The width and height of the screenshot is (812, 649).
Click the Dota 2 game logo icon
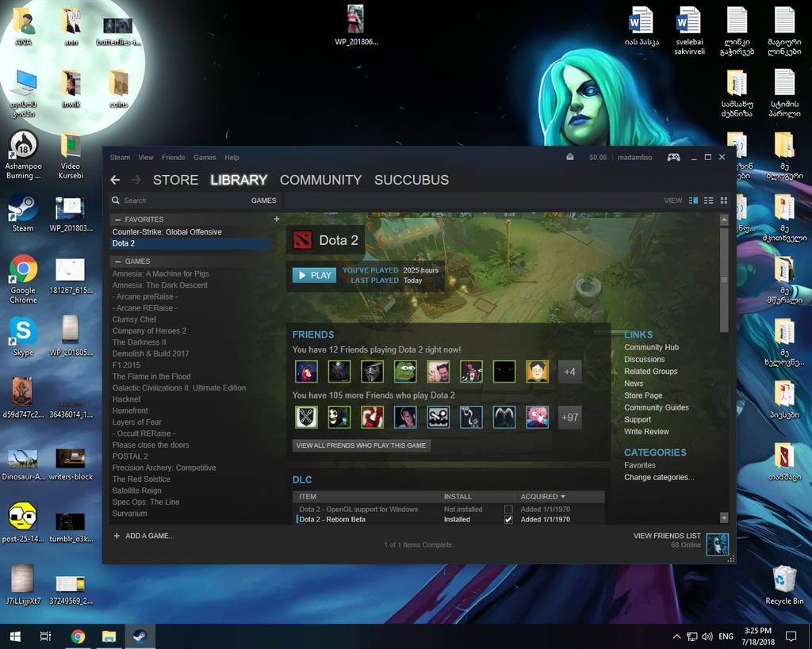302,240
